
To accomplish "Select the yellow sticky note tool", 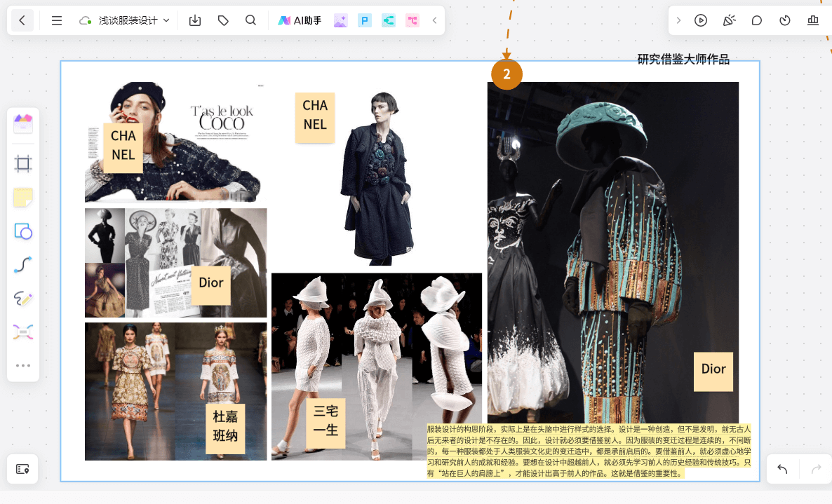I will coord(23,198).
